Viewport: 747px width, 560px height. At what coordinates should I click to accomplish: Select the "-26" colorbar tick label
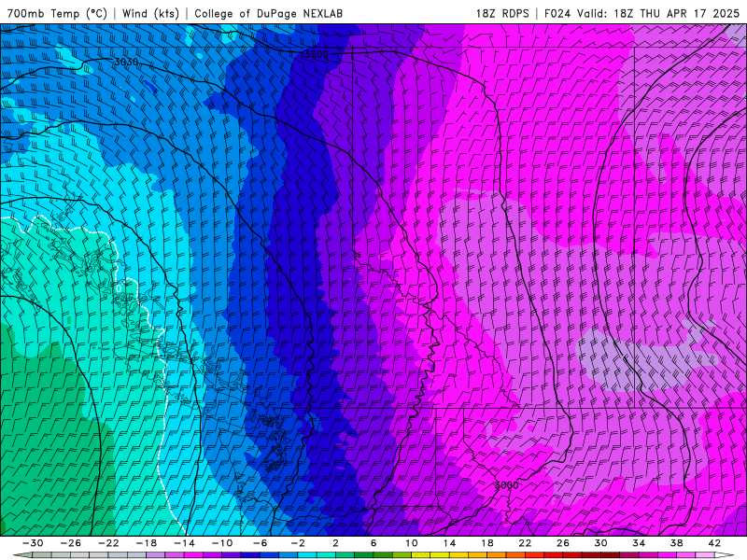pos(71,543)
